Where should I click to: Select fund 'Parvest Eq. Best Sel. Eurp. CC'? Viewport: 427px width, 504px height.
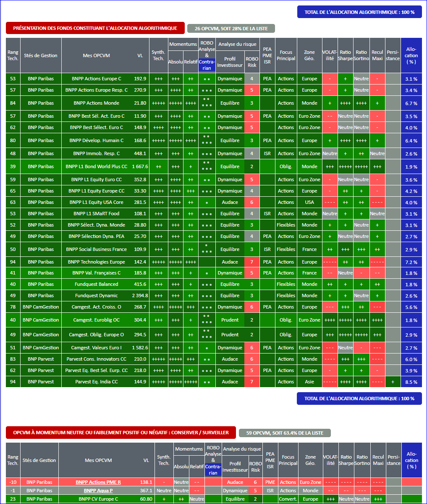pyautogui.click(x=97, y=370)
